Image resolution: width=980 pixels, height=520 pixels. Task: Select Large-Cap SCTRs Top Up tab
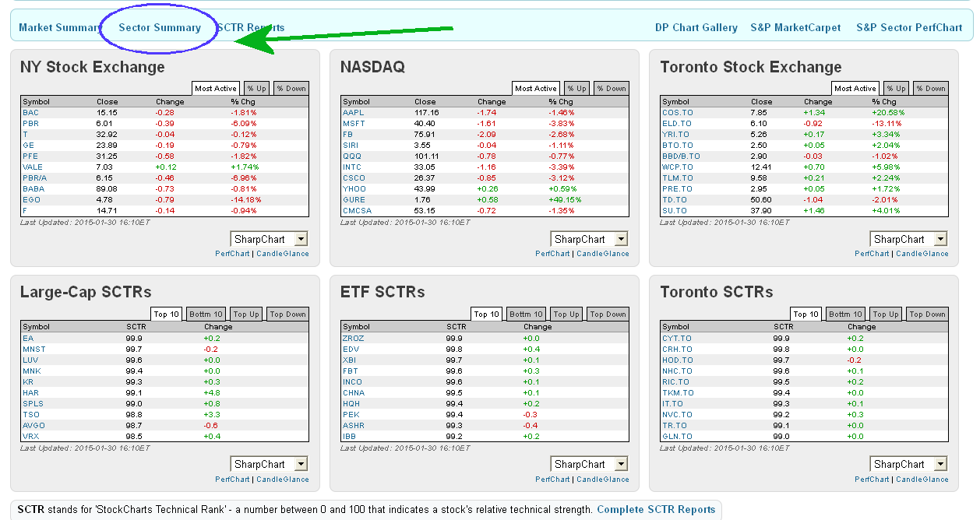pyautogui.click(x=246, y=314)
